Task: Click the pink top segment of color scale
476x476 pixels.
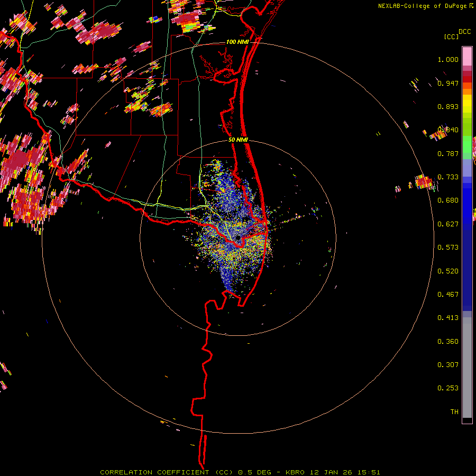Action: [x=467, y=57]
